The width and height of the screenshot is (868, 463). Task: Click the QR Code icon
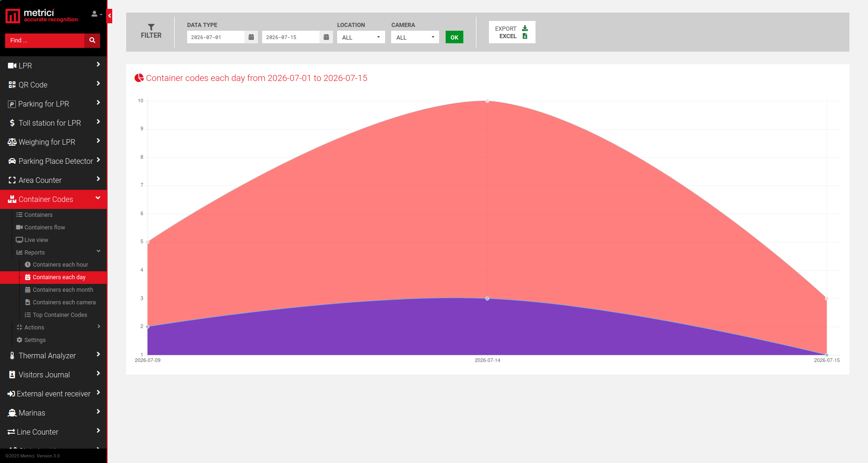[x=12, y=85]
